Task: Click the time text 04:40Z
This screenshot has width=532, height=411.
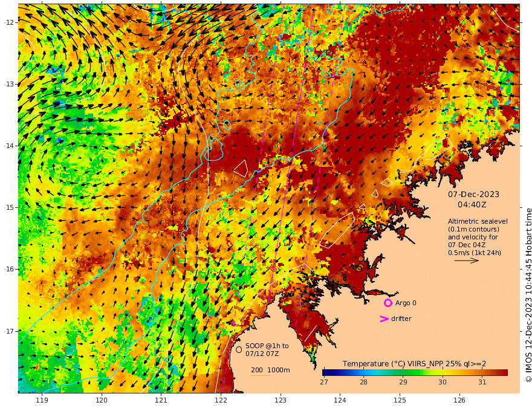Action: [x=472, y=205]
